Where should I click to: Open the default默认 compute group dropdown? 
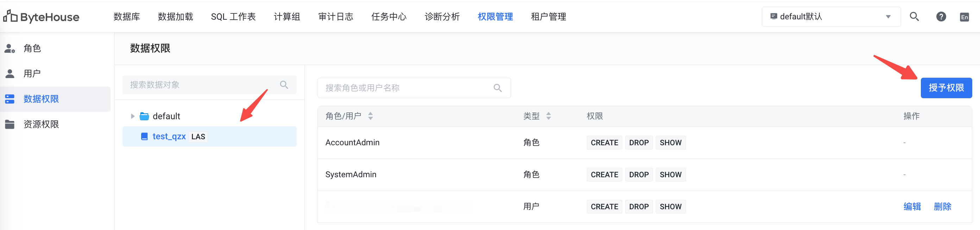pyautogui.click(x=831, y=16)
